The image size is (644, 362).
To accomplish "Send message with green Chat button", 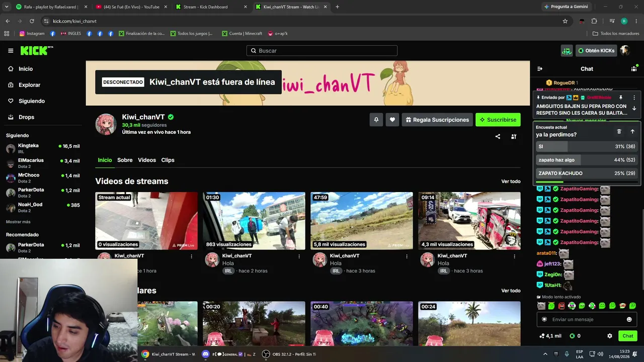I will [628, 336].
